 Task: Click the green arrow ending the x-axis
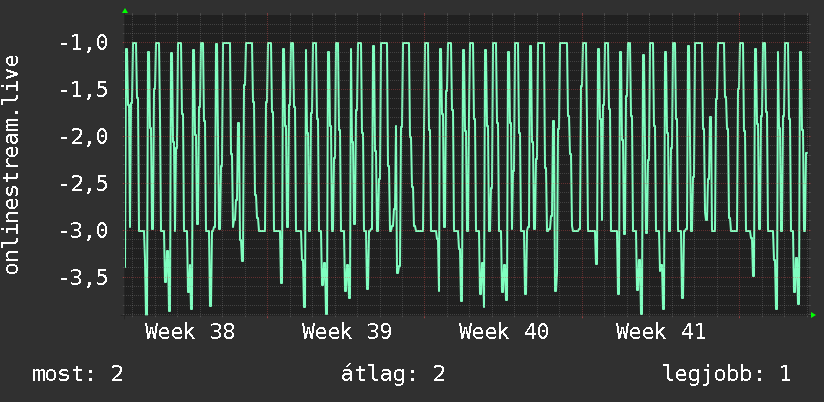point(813,315)
